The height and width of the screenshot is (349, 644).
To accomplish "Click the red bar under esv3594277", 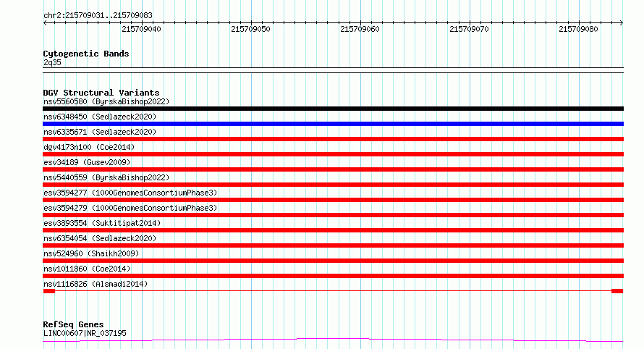I will tap(333, 200).
